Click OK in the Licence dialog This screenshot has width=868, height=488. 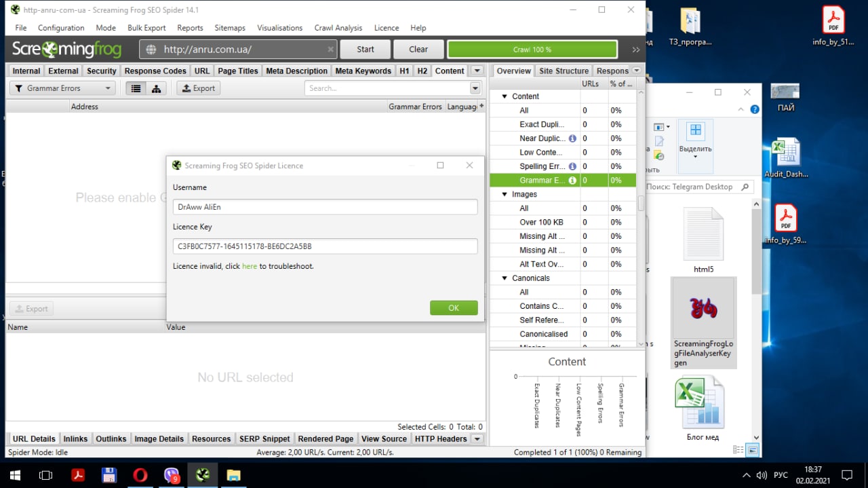(x=454, y=307)
